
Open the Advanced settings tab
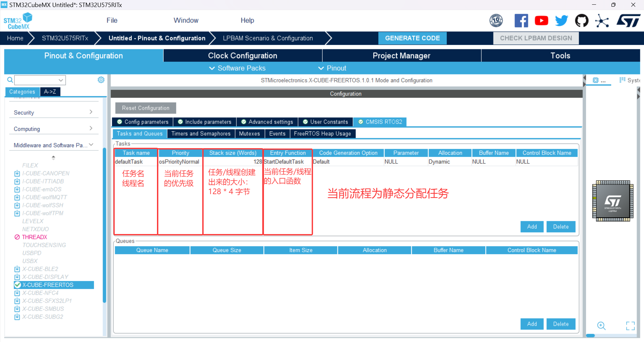coord(267,122)
